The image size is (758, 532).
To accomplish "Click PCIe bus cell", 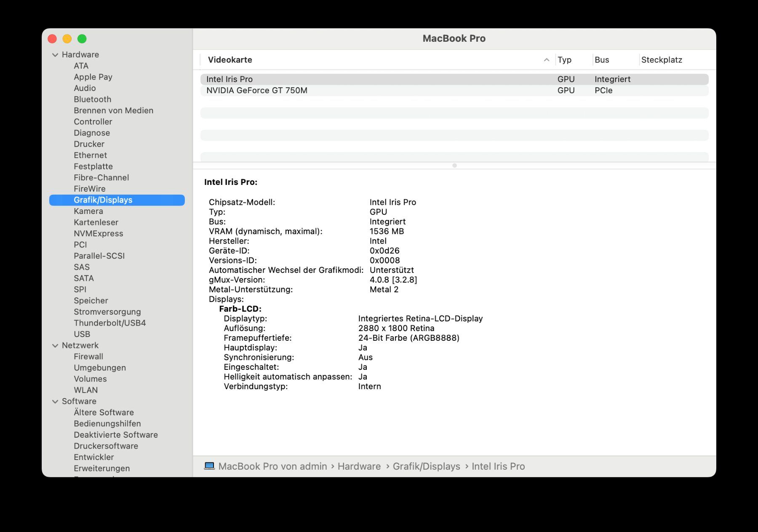I will coord(603,91).
